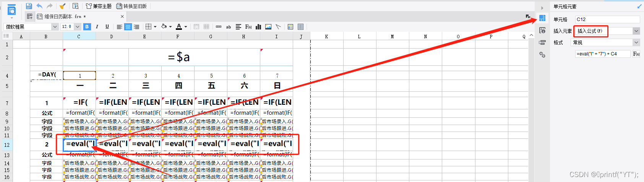Insert formula via toolbar F(x) icon

click(248, 27)
